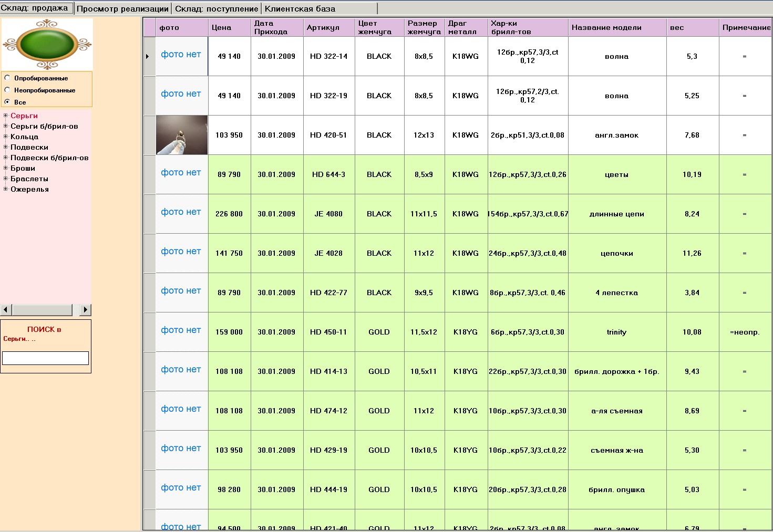The width and height of the screenshot is (773, 532).
Task: Click the Драг металл column header
Action: (x=466, y=27)
